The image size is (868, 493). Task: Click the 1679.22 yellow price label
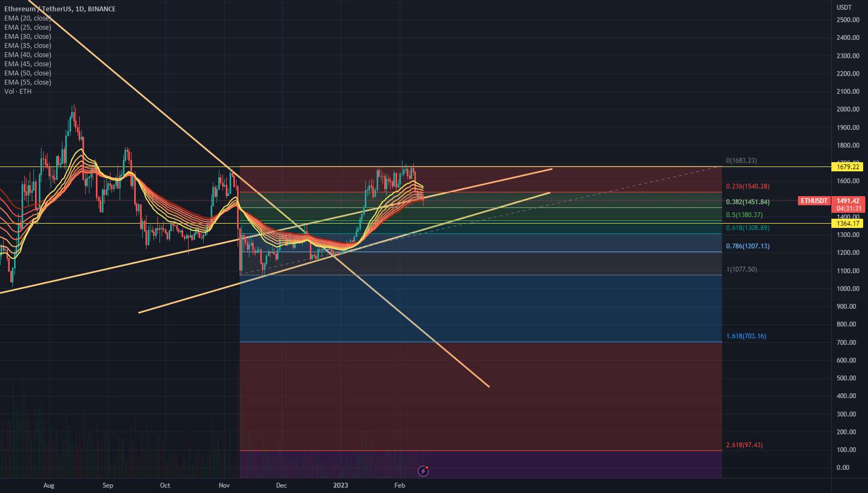(x=848, y=167)
